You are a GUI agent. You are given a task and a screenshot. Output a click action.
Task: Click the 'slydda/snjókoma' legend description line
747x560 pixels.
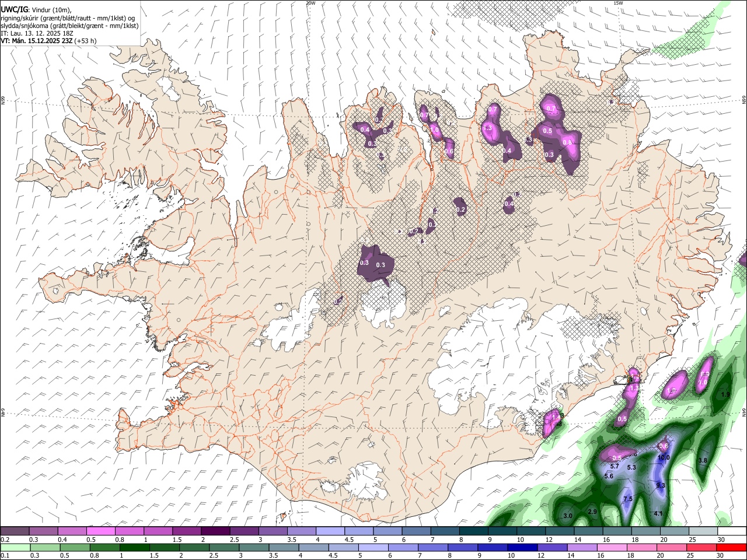click(69, 25)
